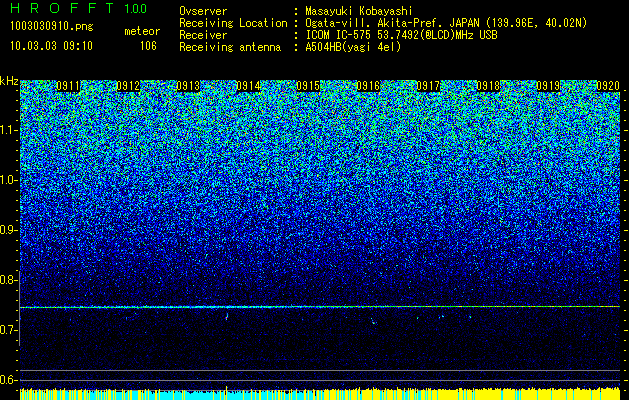The height and width of the screenshot is (400, 629).
Task: Click the 0.8 frequency axis label
Action: [x=9, y=280]
